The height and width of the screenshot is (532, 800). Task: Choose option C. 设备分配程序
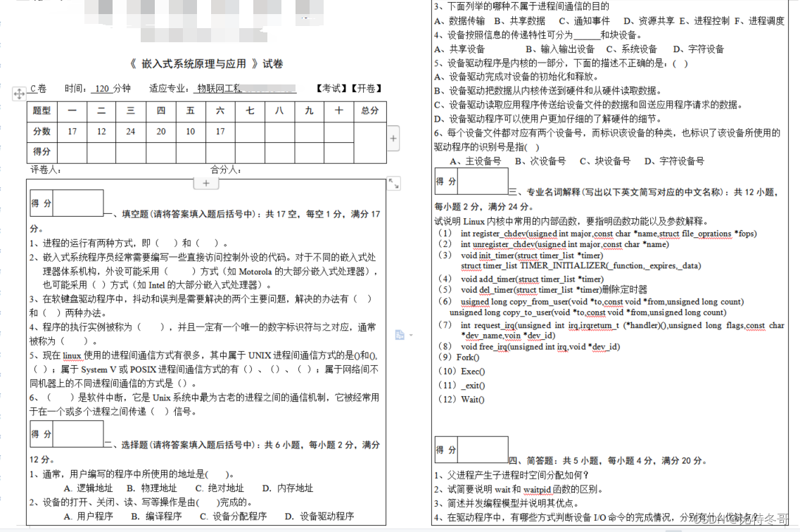pyautogui.click(x=233, y=517)
